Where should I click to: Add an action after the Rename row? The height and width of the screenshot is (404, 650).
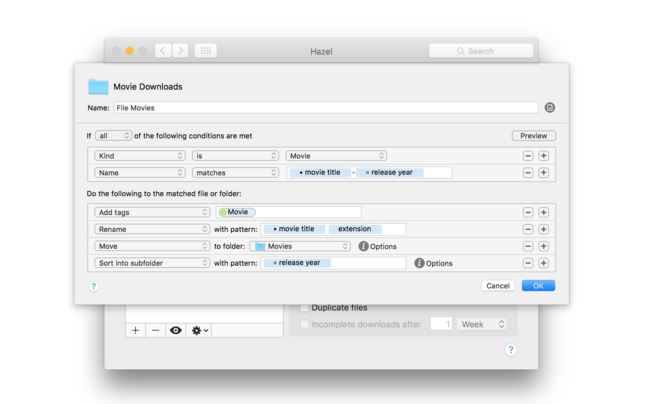543,229
